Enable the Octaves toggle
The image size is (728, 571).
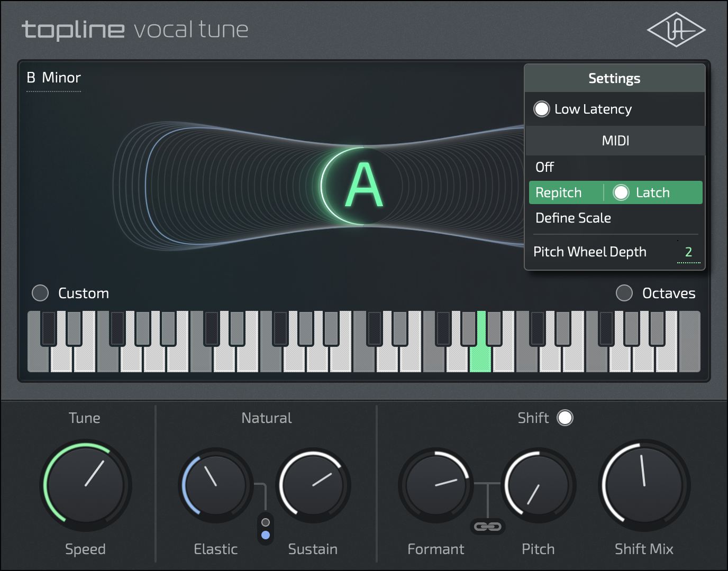[x=624, y=293]
